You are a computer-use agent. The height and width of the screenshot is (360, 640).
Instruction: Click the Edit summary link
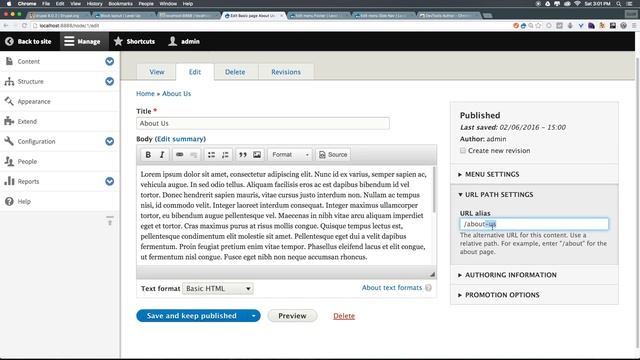(180, 139)
